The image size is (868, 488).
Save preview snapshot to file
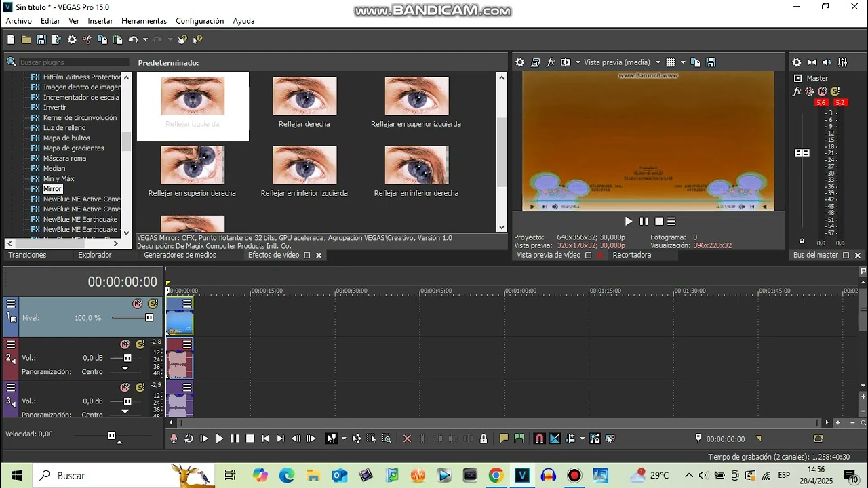711,62
